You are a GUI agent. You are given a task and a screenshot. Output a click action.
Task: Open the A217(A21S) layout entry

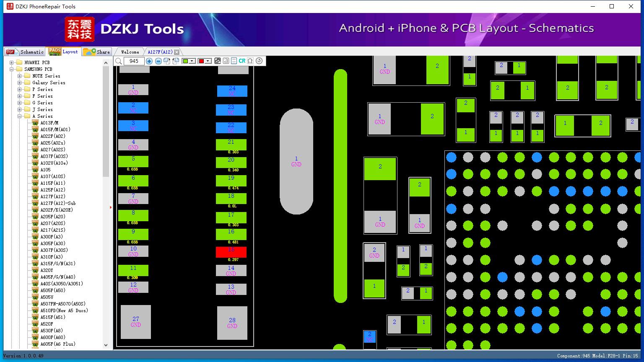coord(53,230)
